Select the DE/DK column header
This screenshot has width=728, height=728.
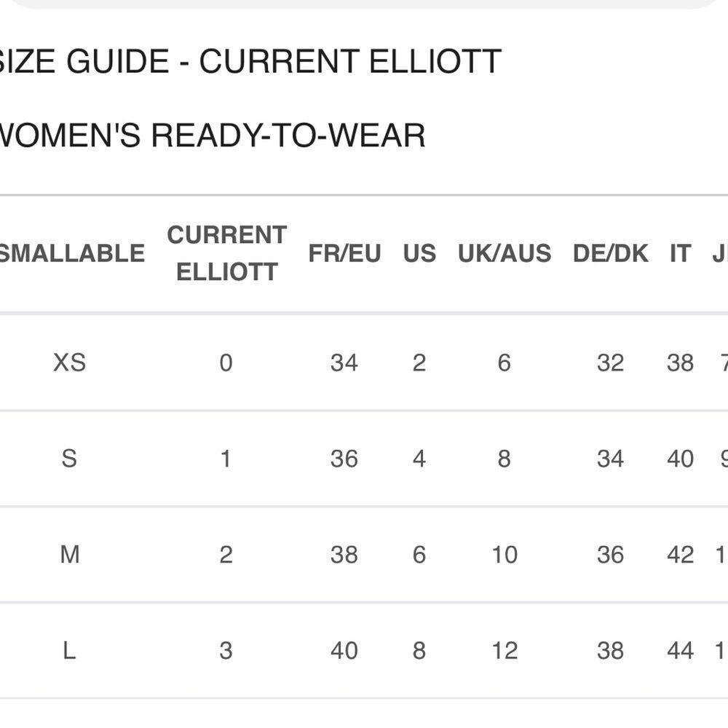click(x=611, y=253)
